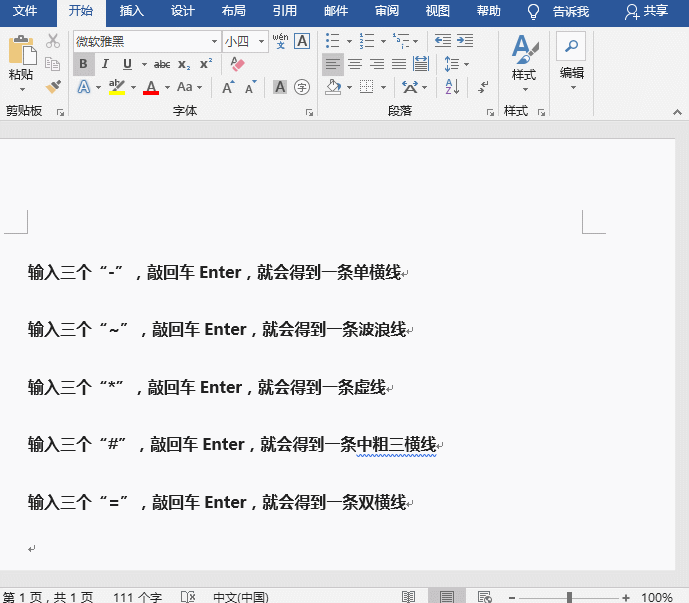Justify paragraph text
689x603 pixels.
pyautogui.click(x=399, y=64)
